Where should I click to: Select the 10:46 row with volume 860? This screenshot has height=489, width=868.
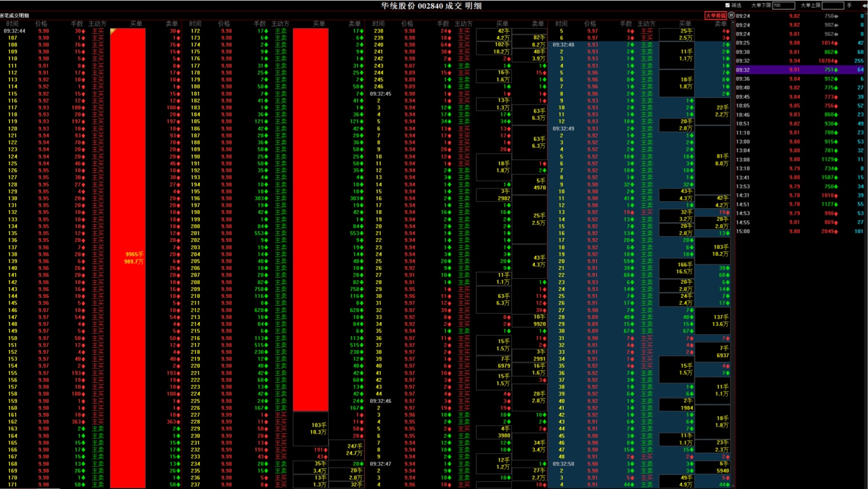(x=801, y=115)
